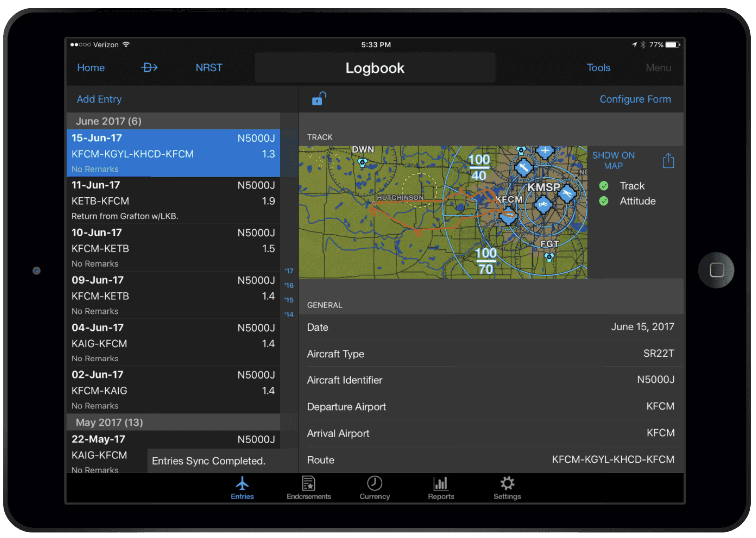Jump to year '16 in index
Image resolution: width=756 pixels, height=538 pixels.
coord(289,285)
